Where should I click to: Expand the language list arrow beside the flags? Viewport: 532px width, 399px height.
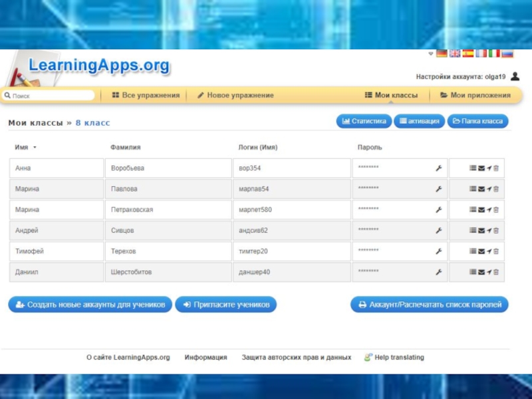(431, 54)
